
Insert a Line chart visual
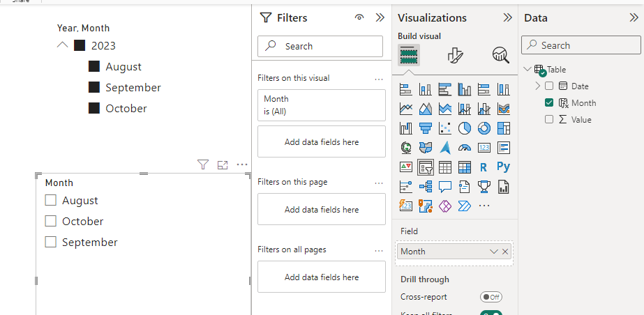coord(406,109)
